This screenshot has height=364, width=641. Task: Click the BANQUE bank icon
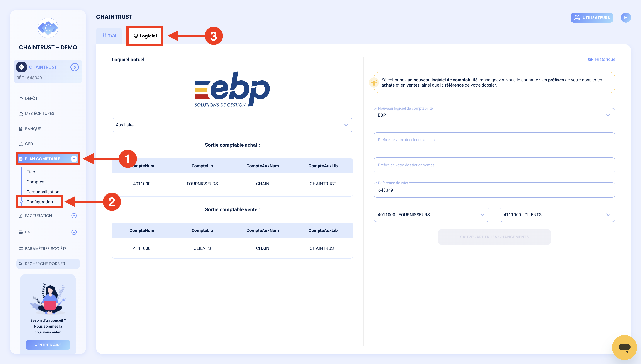pos(20,129)
